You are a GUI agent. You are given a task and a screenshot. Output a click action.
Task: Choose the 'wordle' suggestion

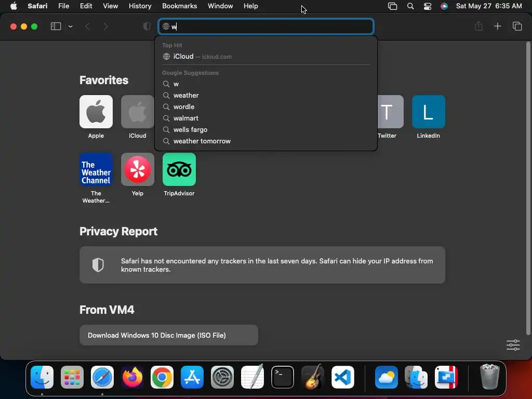click(x=266, y=107)
